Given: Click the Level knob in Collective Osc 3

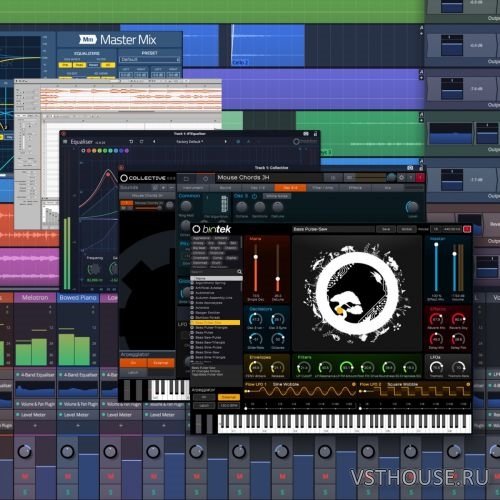Looking at the screenshot, I should point(412,207).
